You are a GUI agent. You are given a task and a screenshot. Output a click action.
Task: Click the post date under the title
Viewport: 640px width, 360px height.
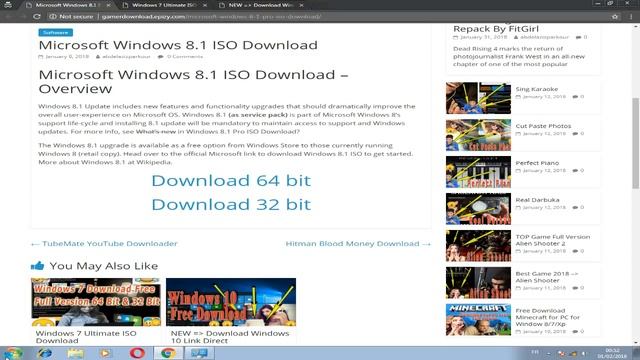[67, 57]
